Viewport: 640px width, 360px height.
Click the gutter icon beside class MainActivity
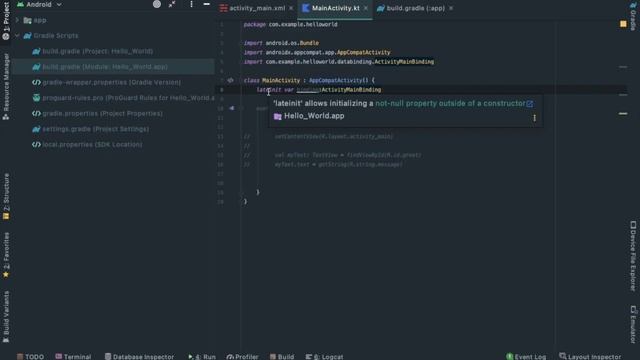[230, 80]
